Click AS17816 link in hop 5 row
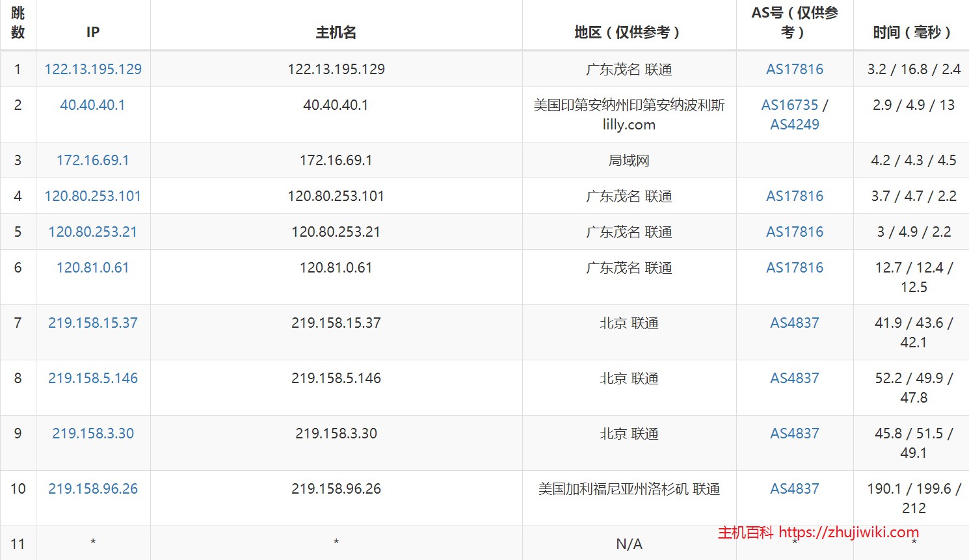This screenshot has width=969, height=560. pyautogui.click(x=795, y=232)
